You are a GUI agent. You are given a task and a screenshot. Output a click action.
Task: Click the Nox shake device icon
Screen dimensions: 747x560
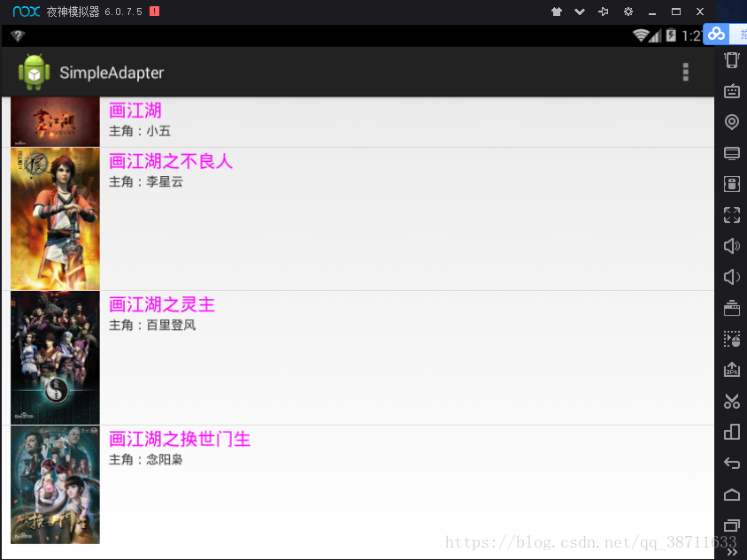coord(732,60)
